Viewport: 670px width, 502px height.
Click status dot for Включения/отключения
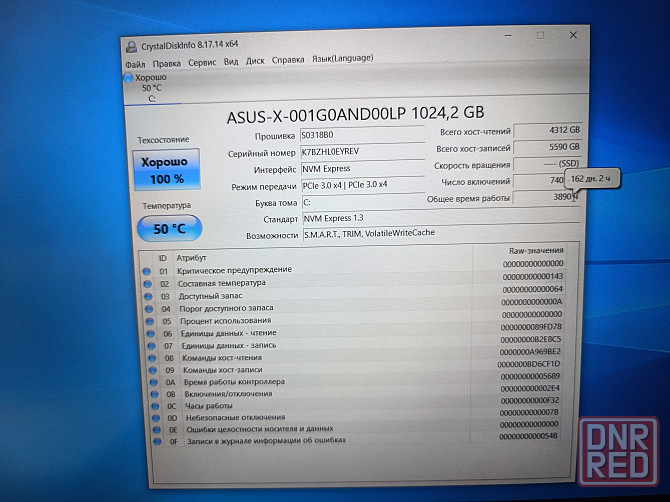tap(154, 394)
